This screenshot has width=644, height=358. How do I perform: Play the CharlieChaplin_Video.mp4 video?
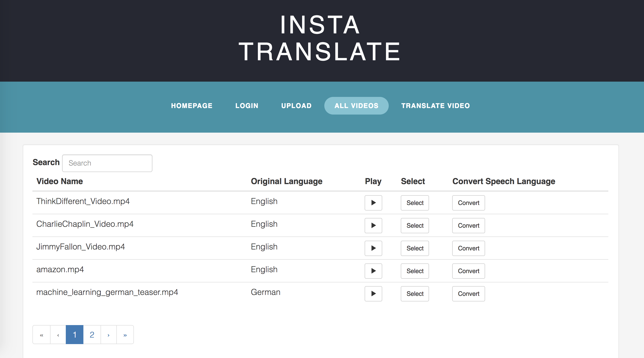[x=373, y=225]
